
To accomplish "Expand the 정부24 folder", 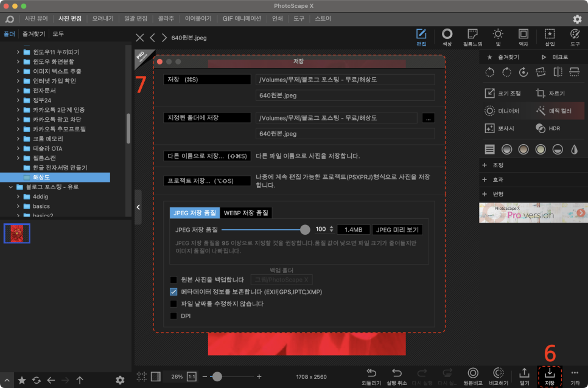I will (18, 100).
